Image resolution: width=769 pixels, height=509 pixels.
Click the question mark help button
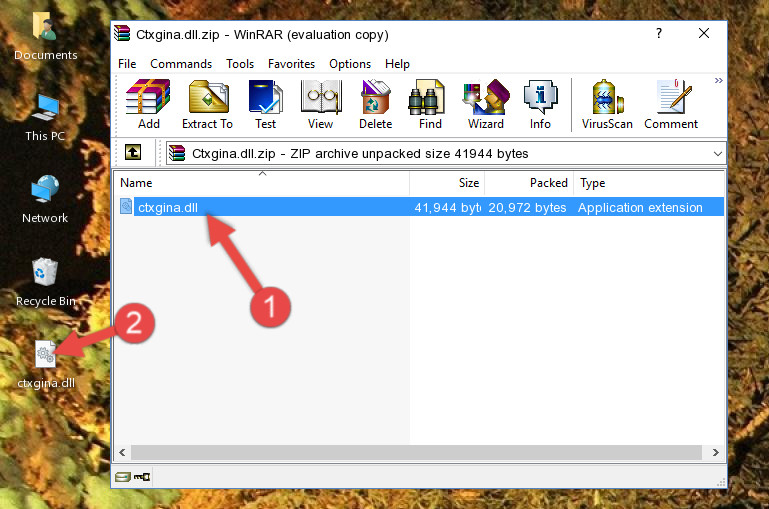pyautogui.click(x=659, y=33)
